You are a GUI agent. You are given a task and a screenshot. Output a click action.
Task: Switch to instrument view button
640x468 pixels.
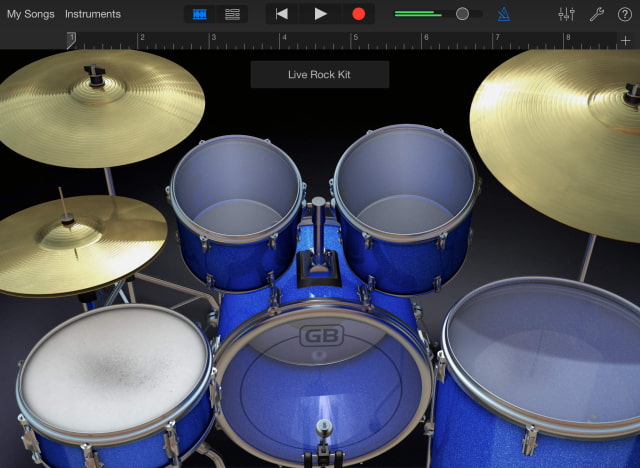point(200,14)
